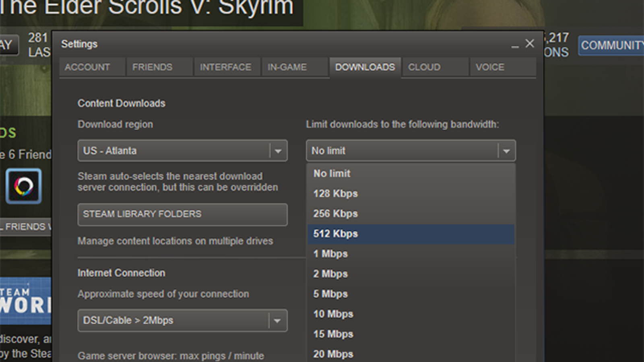Switch to the In-Game tab
644x362 pixels.
(295, 67)
